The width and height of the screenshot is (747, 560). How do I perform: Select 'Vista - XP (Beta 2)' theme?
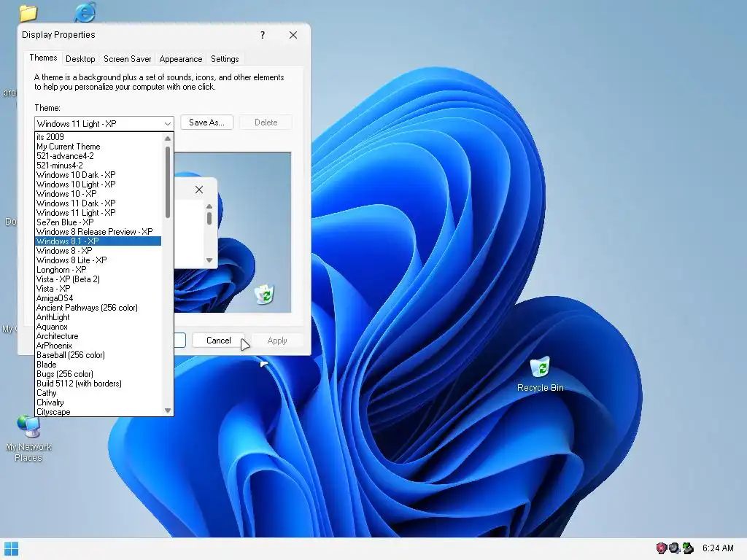(x=98, y=279)
